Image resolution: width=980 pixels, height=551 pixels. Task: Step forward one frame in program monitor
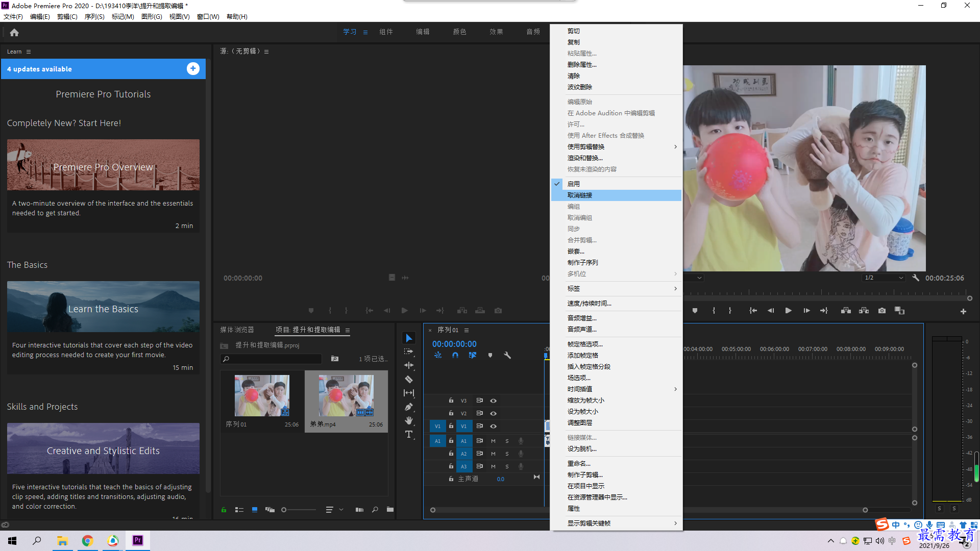pyautogui.click(x=806, y=310)
